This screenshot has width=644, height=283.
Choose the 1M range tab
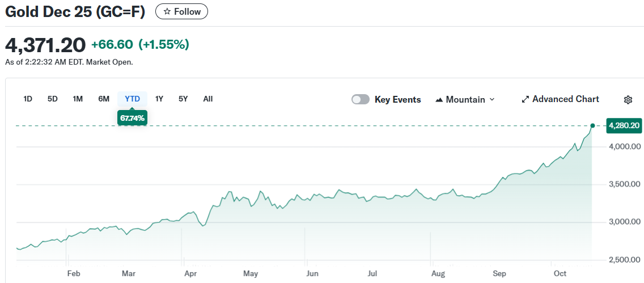78,99
